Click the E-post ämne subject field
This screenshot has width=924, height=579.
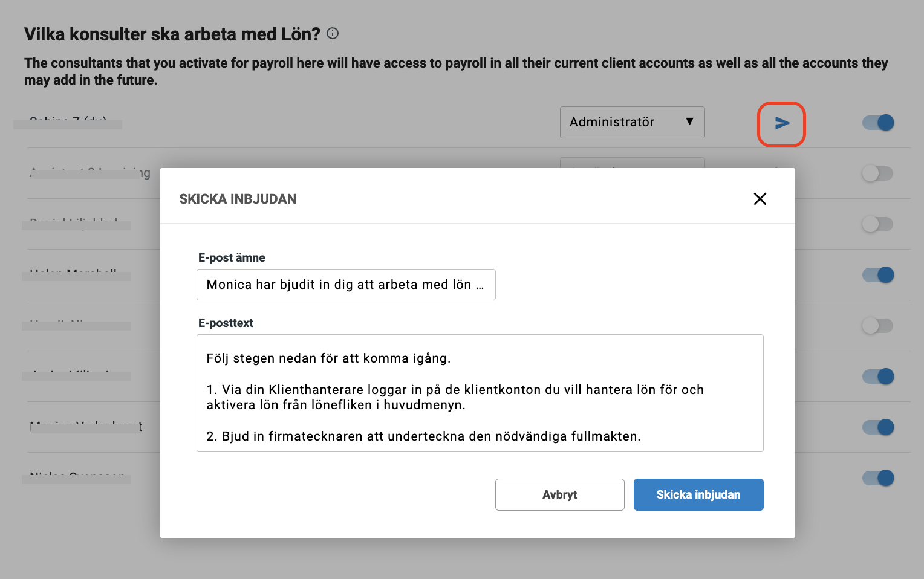346,285
